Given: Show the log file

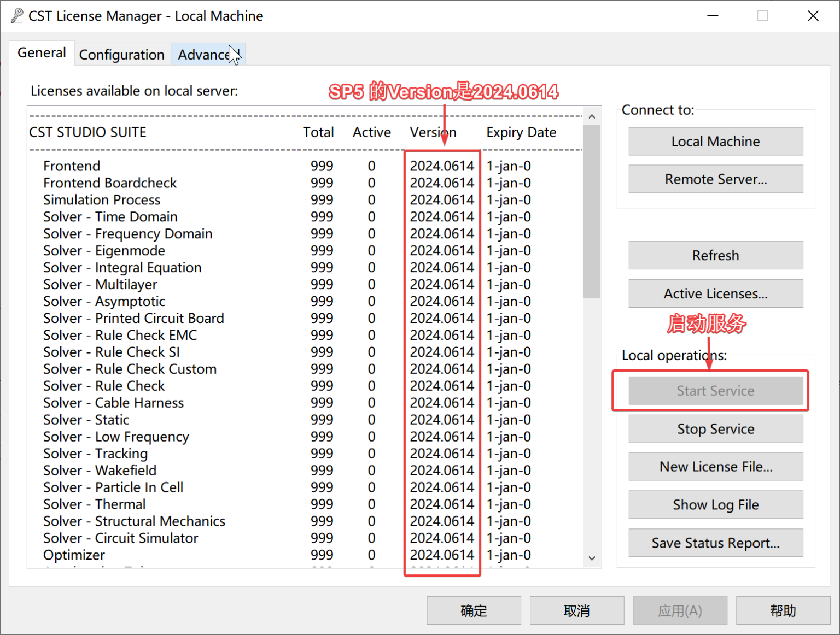Looking at the screenshot, I should click(715, 505).
